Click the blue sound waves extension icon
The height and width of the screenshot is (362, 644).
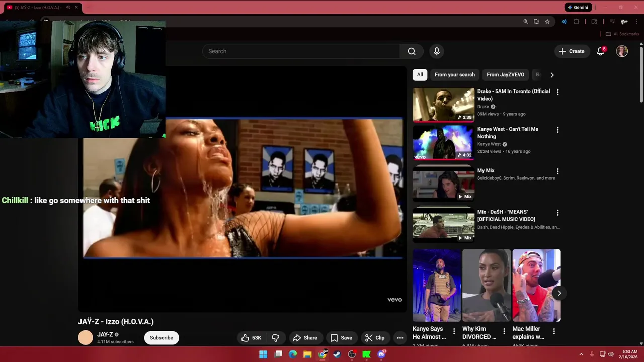[x=564, y=22]
